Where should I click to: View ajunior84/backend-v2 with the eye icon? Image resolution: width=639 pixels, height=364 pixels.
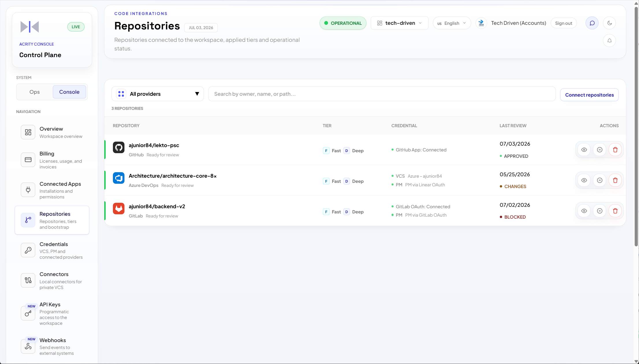pos(584,211)
